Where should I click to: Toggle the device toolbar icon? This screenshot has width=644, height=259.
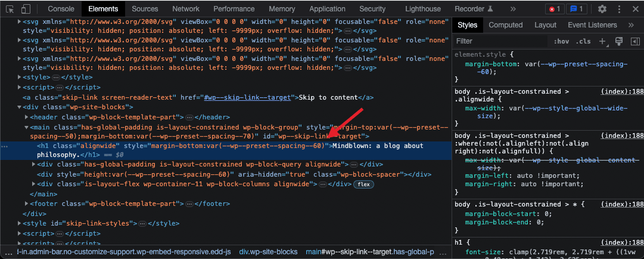(x=26, y=8)
